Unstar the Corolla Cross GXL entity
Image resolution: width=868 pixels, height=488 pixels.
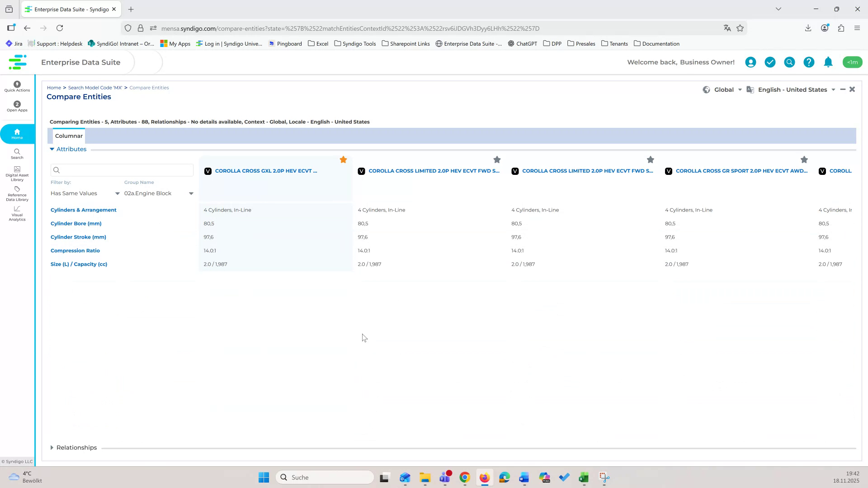pyautogui.click(x=343, y=160)
